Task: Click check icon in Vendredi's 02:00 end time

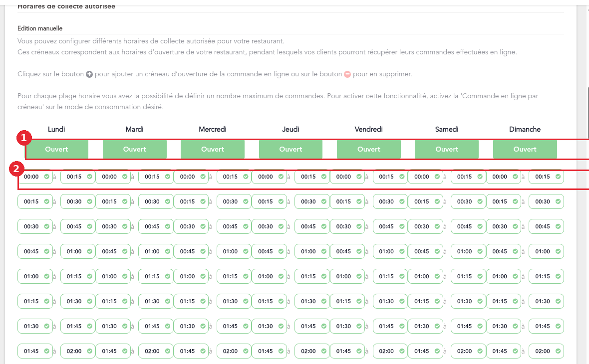Action: coord(402,351)
